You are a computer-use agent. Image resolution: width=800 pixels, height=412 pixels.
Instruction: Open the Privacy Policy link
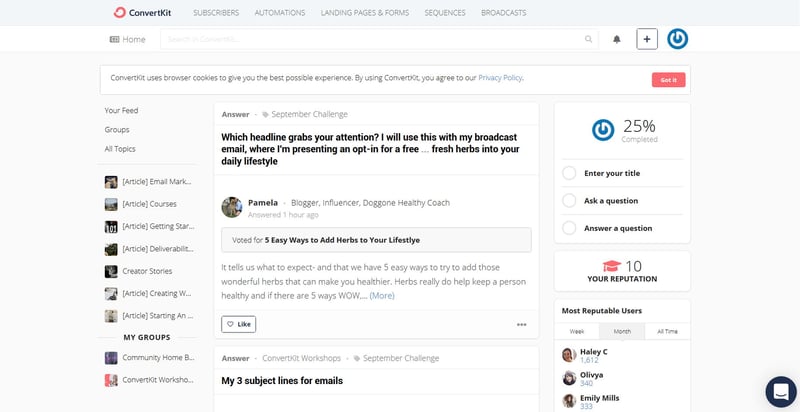[500, 78]
